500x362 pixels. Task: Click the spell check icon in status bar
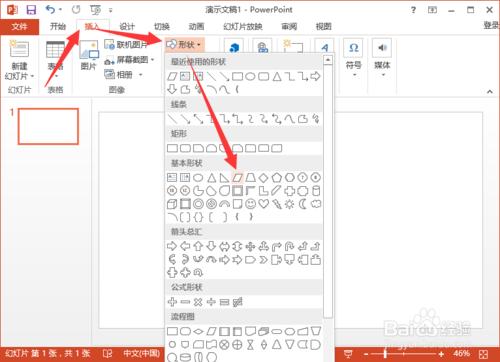107,353
